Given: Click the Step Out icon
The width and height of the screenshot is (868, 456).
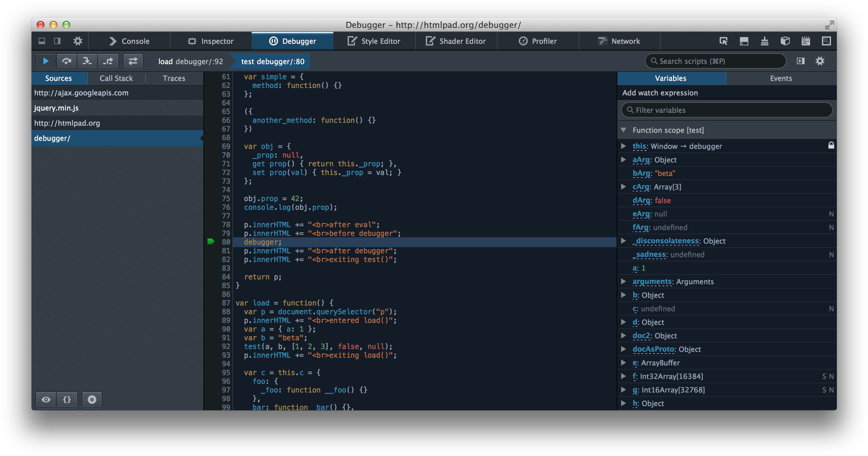Looking at the screenshot, I should point(108,61).
